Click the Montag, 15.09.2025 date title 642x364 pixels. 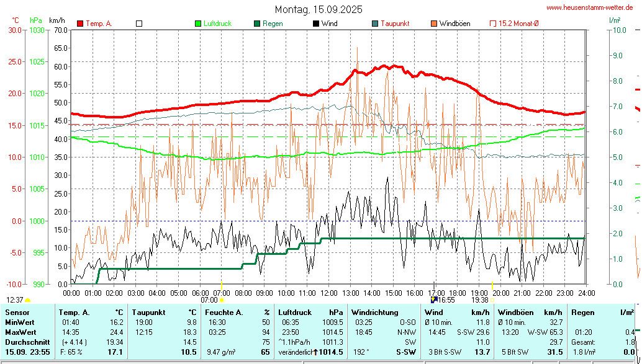point(319,9)
